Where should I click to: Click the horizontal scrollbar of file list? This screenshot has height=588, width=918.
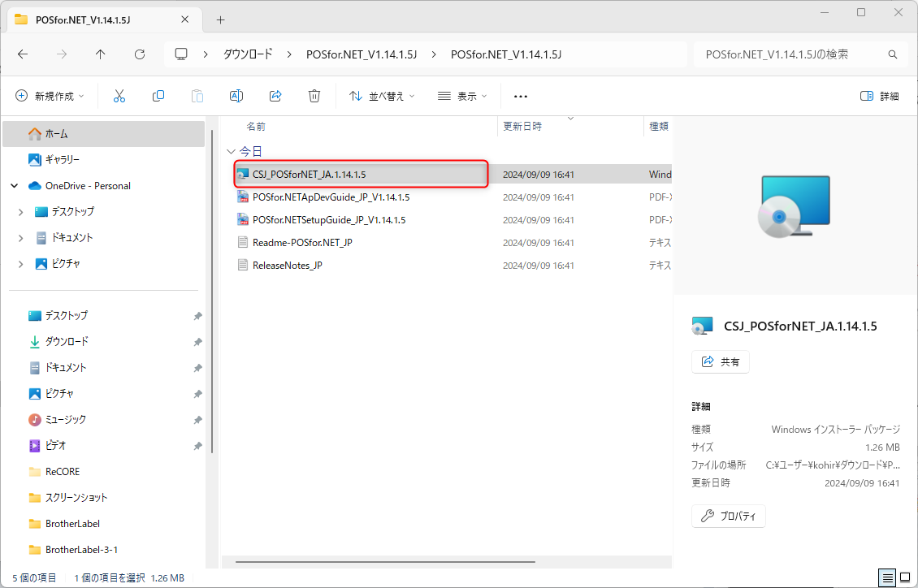pos(385,562)
